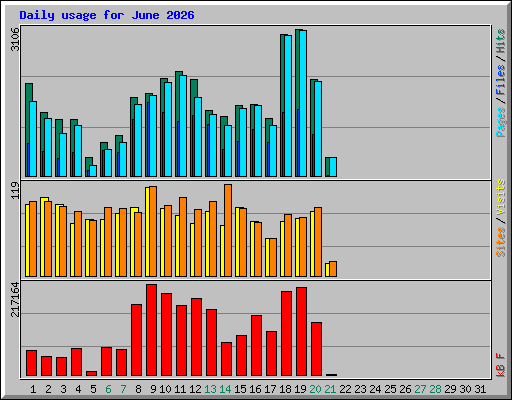
Task: Click weekend day 21 on the date axis
Action: click(330, 389)
